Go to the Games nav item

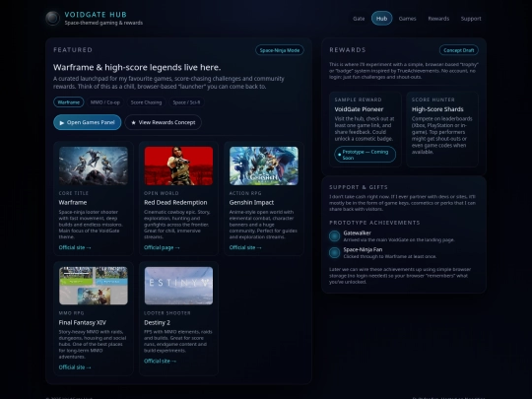[407, 19]
